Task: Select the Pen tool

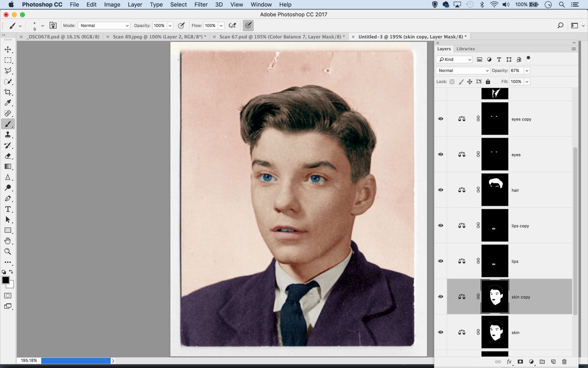Action: pos(8,199)
